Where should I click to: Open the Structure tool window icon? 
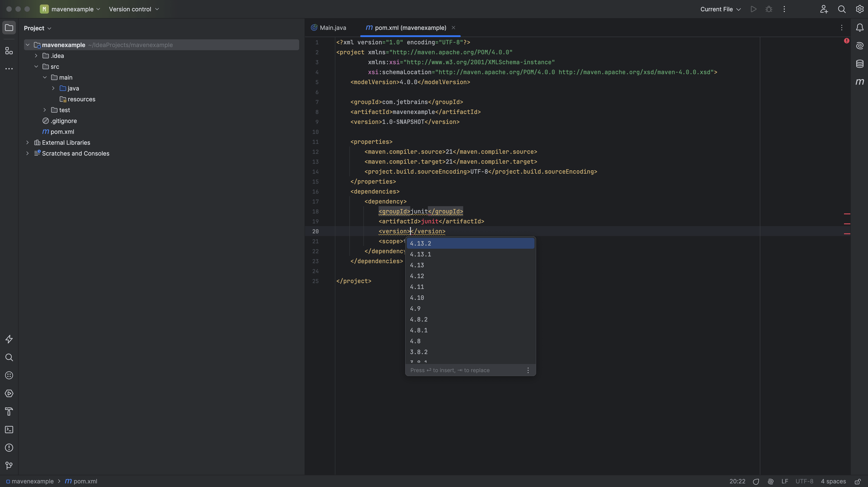click(9, 51)
